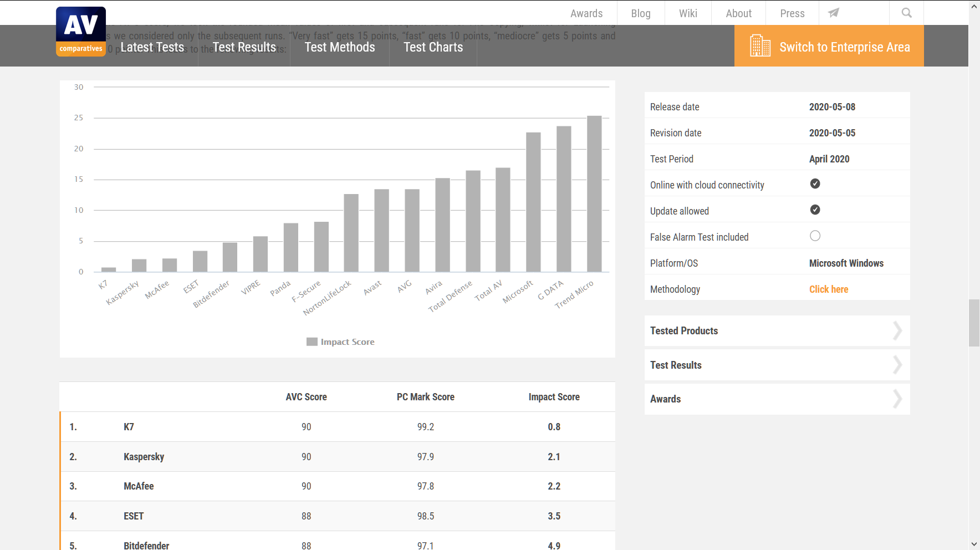
Task: Click the release date value 2020-05-08
Action: (832, 107)
